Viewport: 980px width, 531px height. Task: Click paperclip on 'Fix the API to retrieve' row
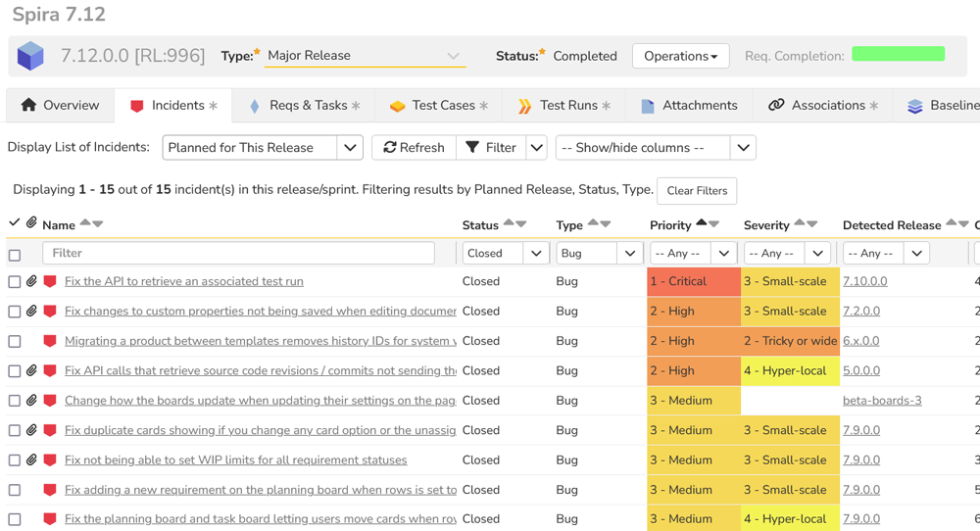(31, 281)
